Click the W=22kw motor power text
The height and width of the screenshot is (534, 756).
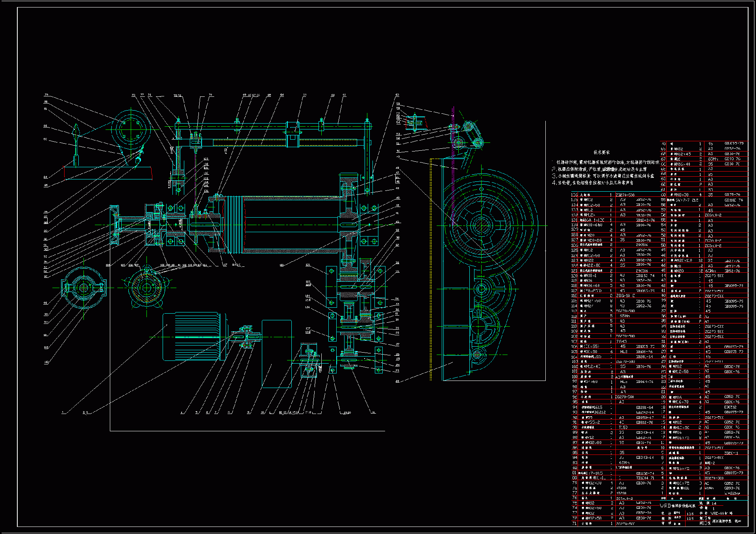tap(732, 493)
